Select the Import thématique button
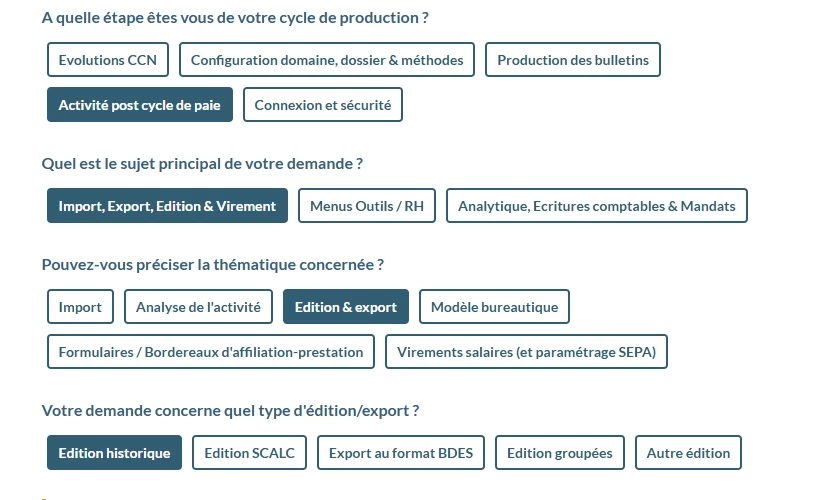This screenshot has height=500, width=818. 80,307
